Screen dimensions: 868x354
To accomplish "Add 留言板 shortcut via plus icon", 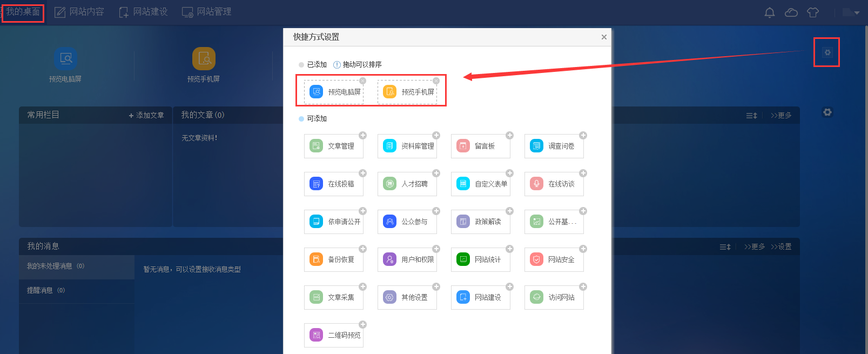I will pyautogui.click(x=509, y=135).
